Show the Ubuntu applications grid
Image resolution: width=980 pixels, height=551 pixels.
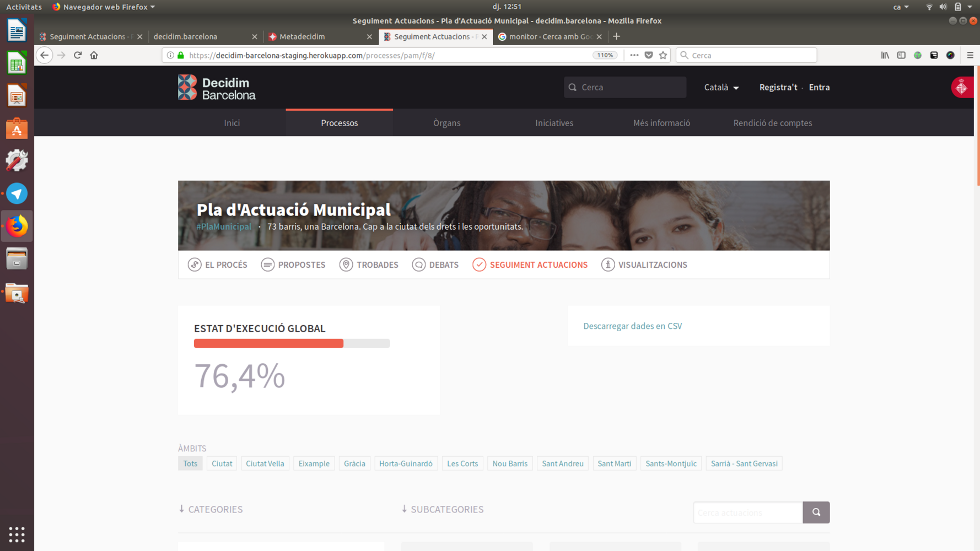pos(17,534)
